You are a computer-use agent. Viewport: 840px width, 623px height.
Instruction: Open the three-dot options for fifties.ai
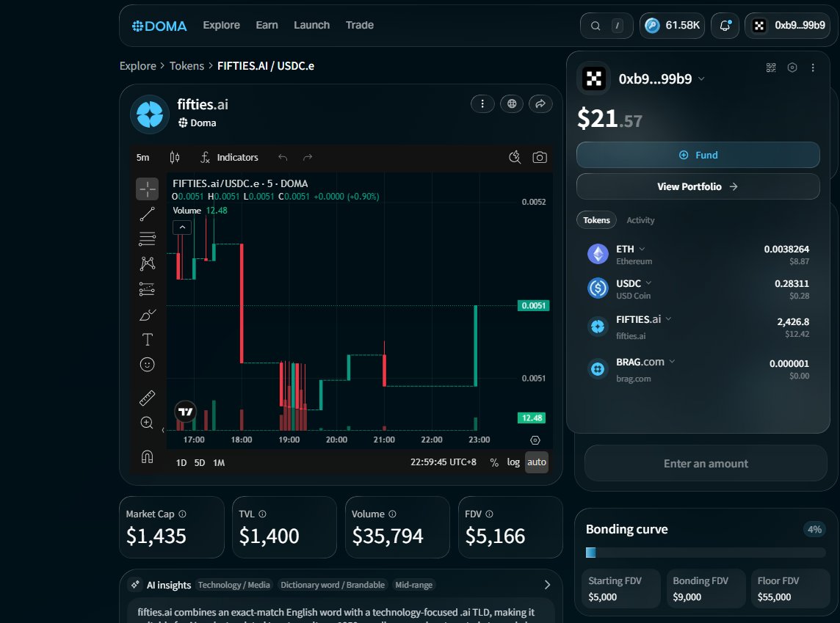click(482, 104)
